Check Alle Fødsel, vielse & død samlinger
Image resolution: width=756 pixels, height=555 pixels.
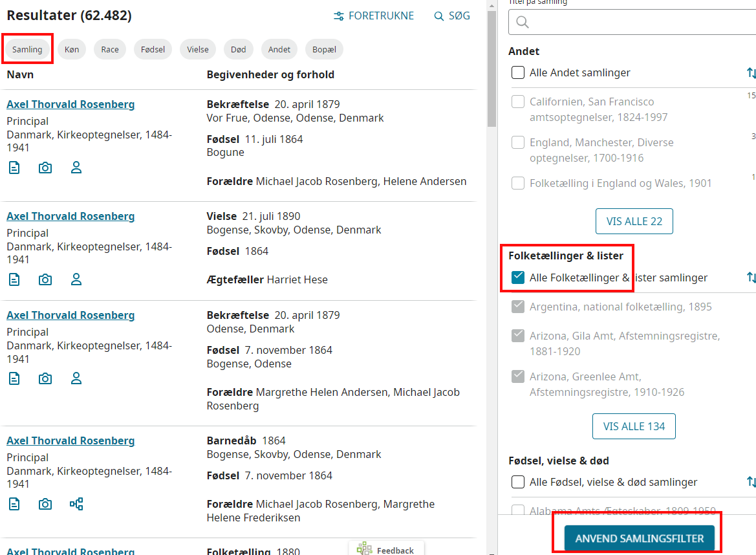pyautogui.click(x=518, y=482)
